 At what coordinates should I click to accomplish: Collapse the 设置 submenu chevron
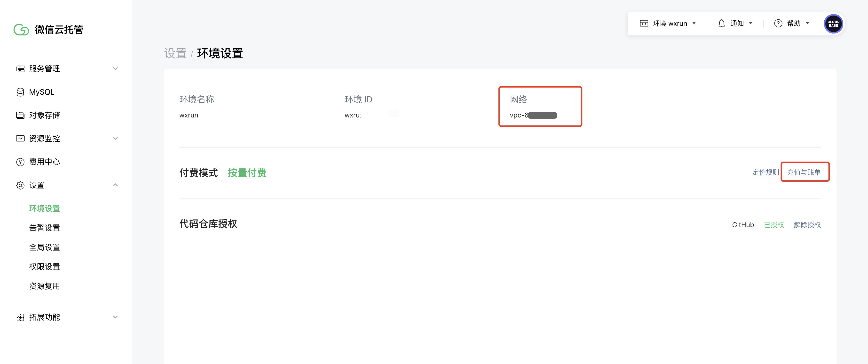(x=115, y=185)
